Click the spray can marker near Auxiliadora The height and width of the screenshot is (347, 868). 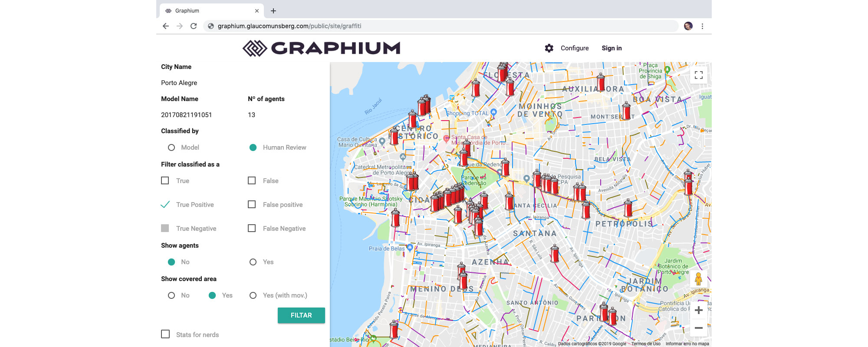[x=601, y=82]
